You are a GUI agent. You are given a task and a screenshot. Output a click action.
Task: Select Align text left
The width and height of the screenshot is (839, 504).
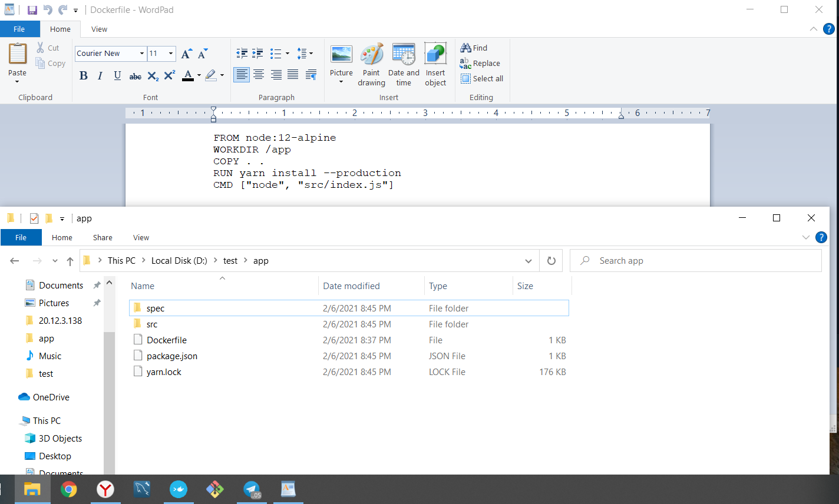(242, 75)
